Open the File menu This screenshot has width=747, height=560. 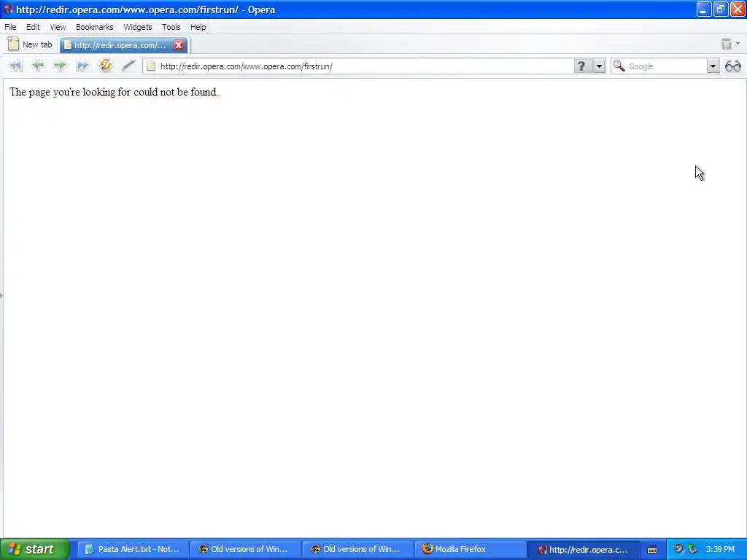click(x=10, y=27)
